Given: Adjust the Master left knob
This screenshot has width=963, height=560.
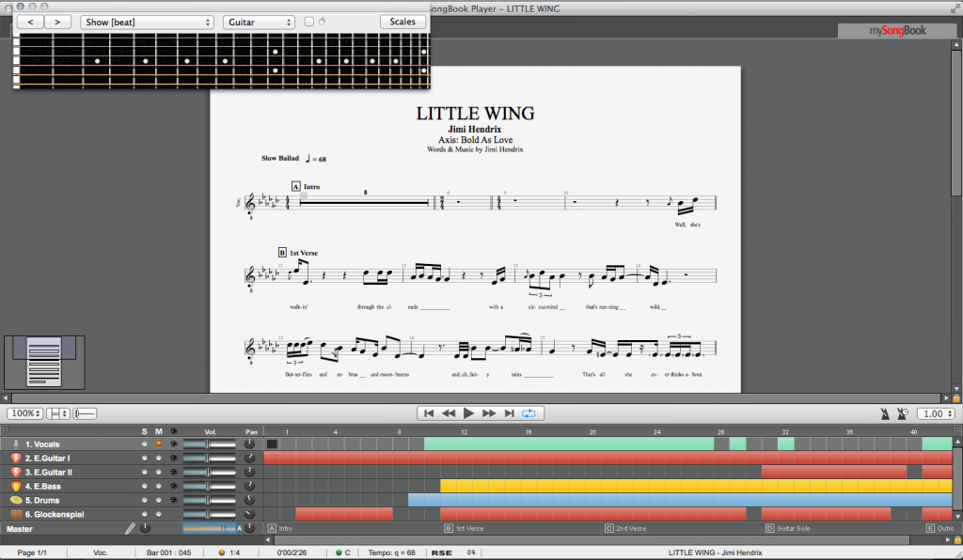Looking at the screenshot, I should (x=145, y=528).
